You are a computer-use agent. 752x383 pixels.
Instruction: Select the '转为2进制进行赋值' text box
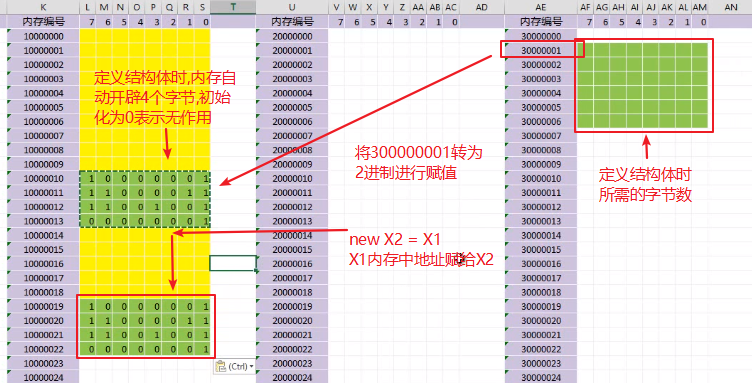419,162
